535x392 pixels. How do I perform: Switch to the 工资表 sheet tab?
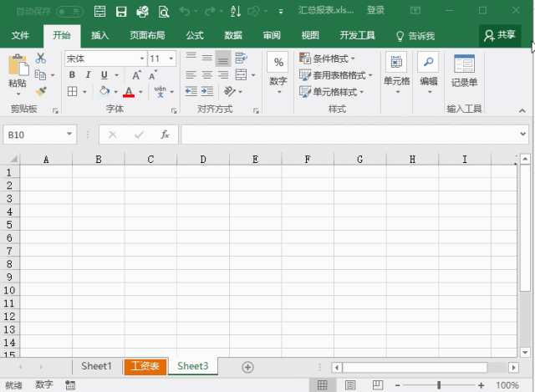tap(145, 367)
